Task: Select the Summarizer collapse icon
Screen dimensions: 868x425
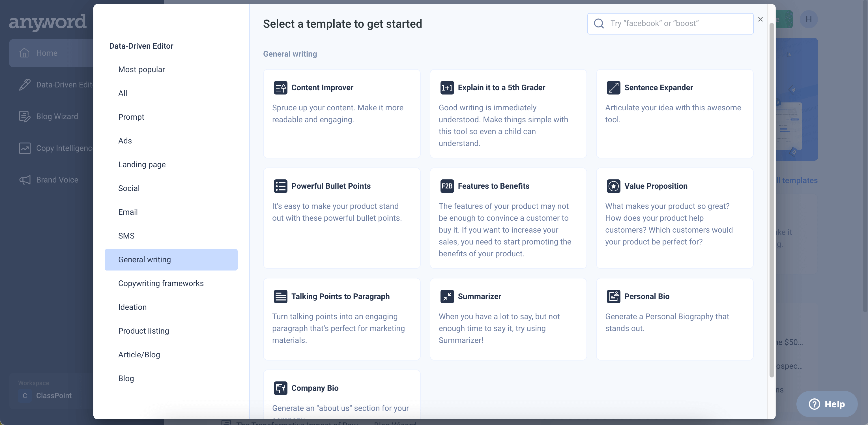Action: click(x=447, y=297)
